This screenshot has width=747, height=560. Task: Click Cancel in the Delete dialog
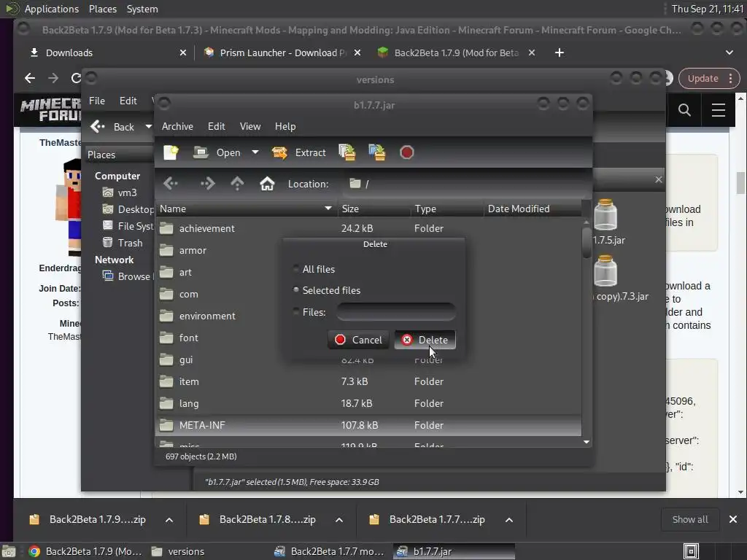coord(358,340)
